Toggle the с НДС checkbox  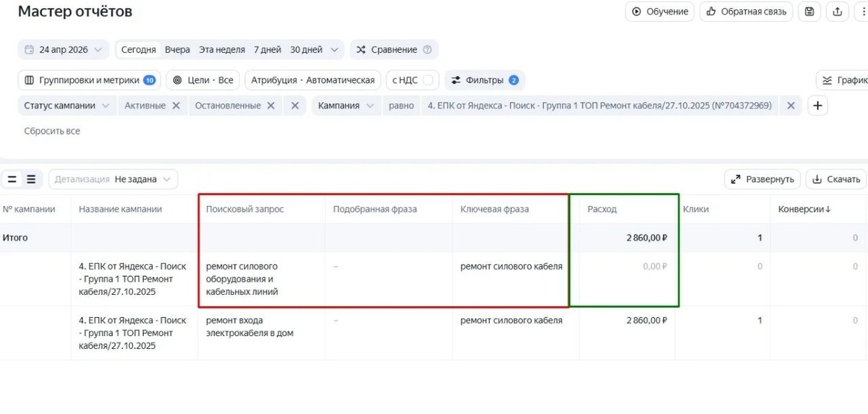tap(427, 80)
